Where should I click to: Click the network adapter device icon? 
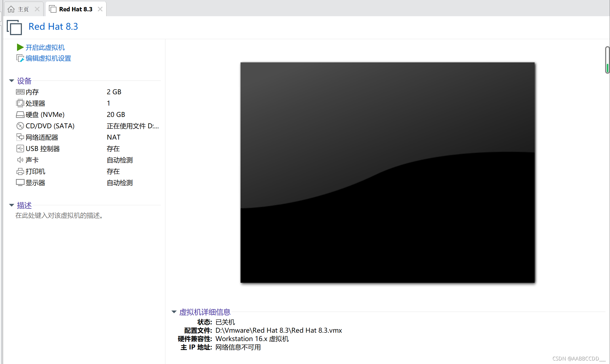click(20, 137)
